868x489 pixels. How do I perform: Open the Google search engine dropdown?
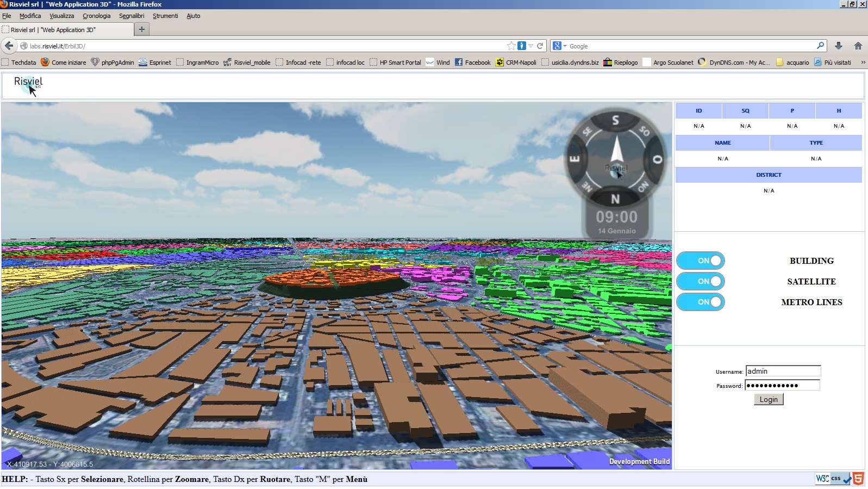click(559, 46)
